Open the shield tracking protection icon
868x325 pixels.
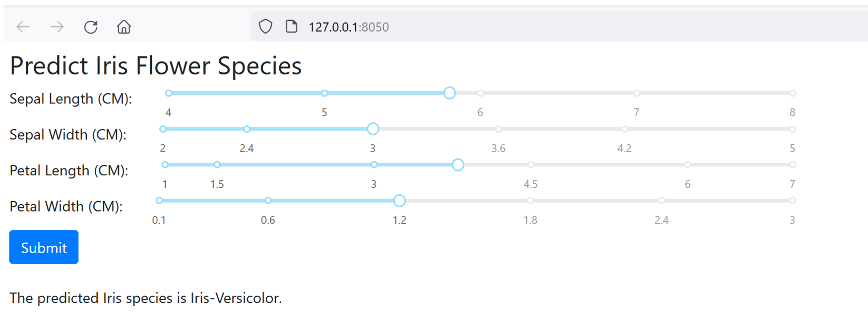[x=266, y=26]
